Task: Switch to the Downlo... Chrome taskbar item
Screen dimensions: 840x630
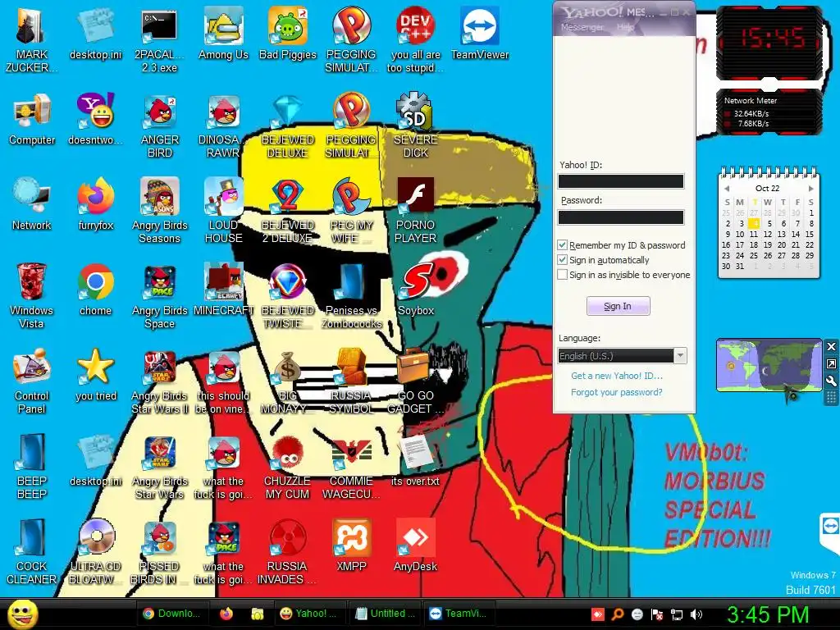Action: 171,614
